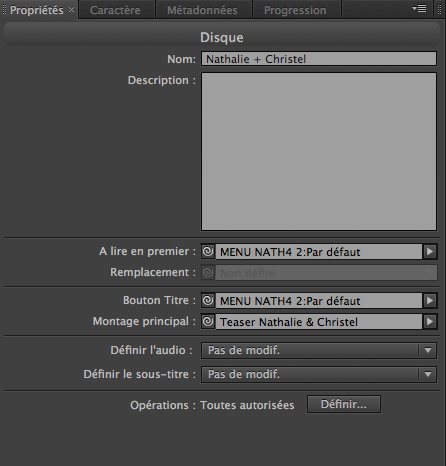446x466 pixels.
Task: Open the panel options menu icon
Action: 419,9
